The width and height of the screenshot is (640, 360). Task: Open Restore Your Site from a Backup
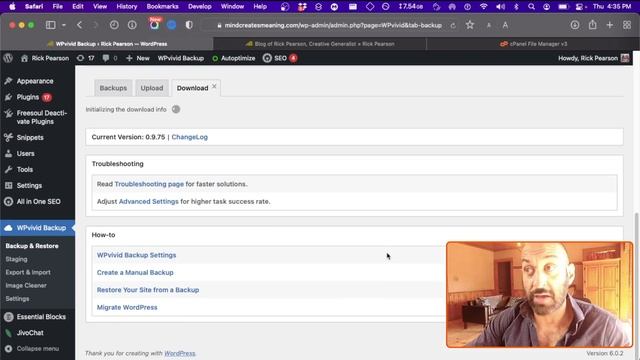click(x=148, y=290)
